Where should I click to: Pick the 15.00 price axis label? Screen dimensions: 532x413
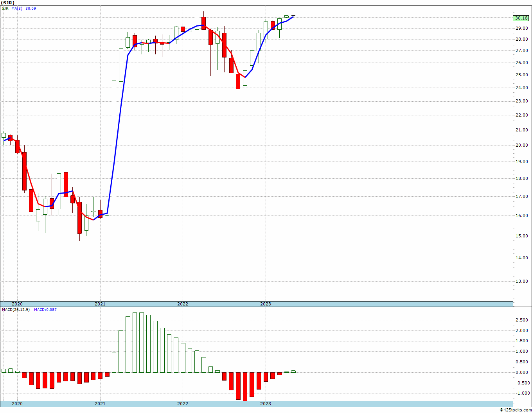point(522,236)
